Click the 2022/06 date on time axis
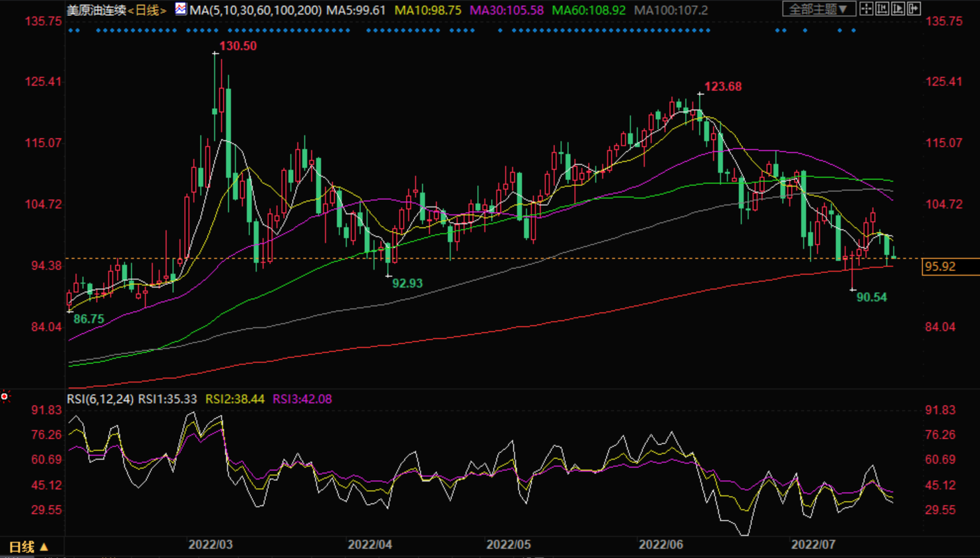Image resolution: width=980 pixels, height=558 pixels. [661, 545]
